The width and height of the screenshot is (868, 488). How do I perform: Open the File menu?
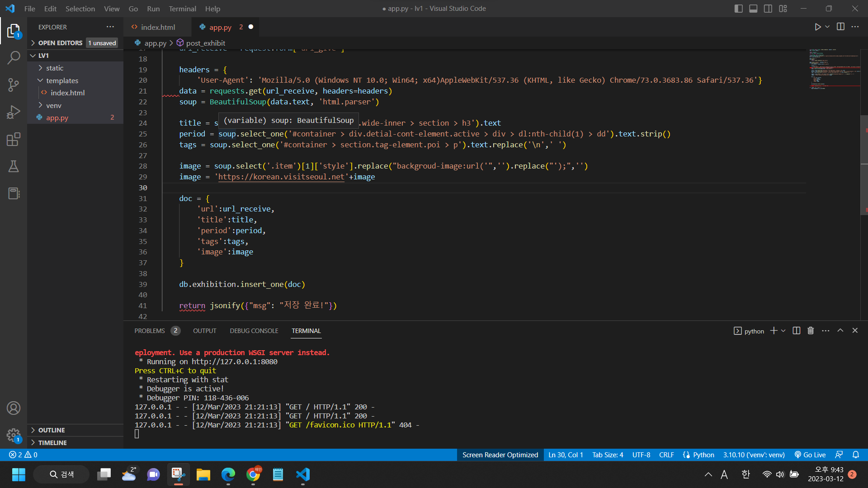29,9
